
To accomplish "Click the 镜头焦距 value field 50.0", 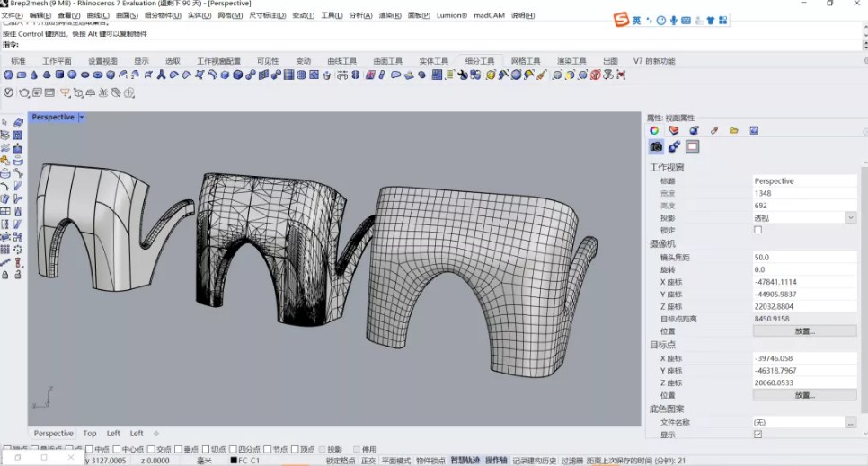I will [804, 258].
